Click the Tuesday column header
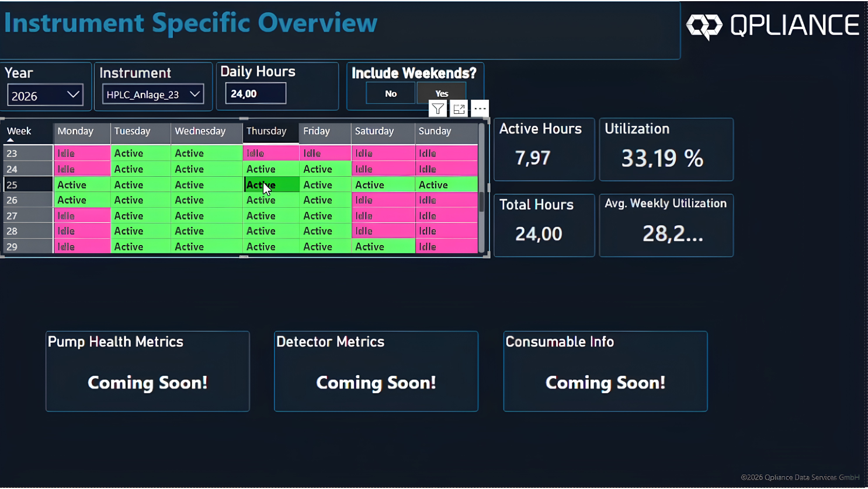 pos(140,132)
